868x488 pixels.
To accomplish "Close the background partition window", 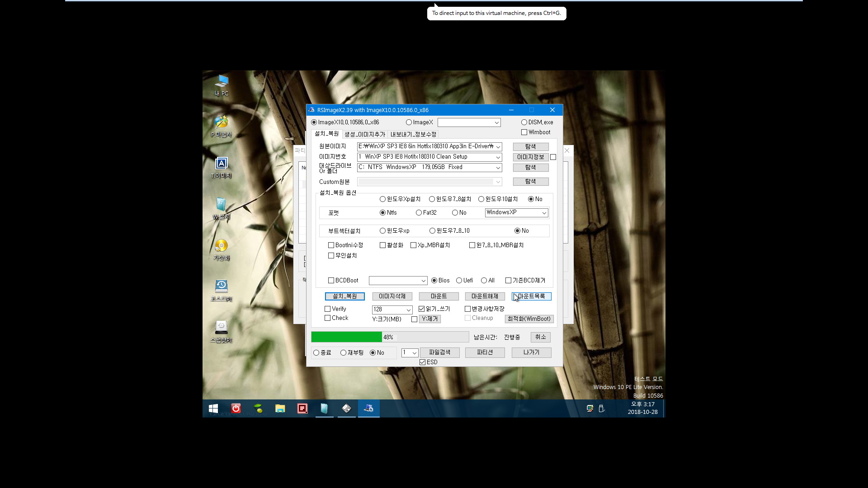I will pyautogui.click(x=567, y=150).
